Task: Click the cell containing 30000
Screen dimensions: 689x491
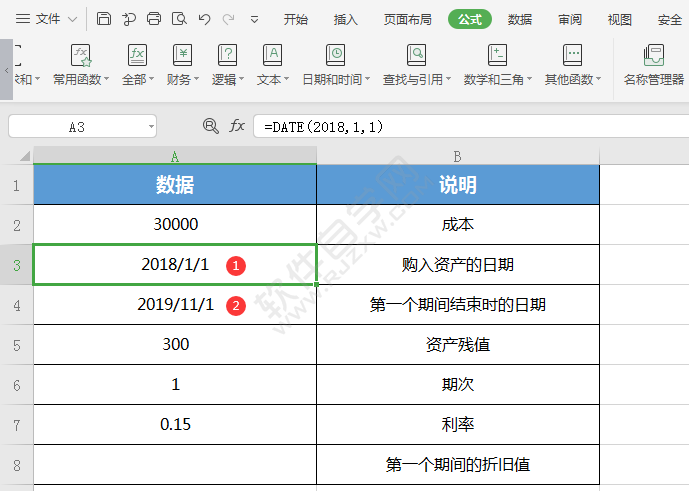Action: point(175,225)
